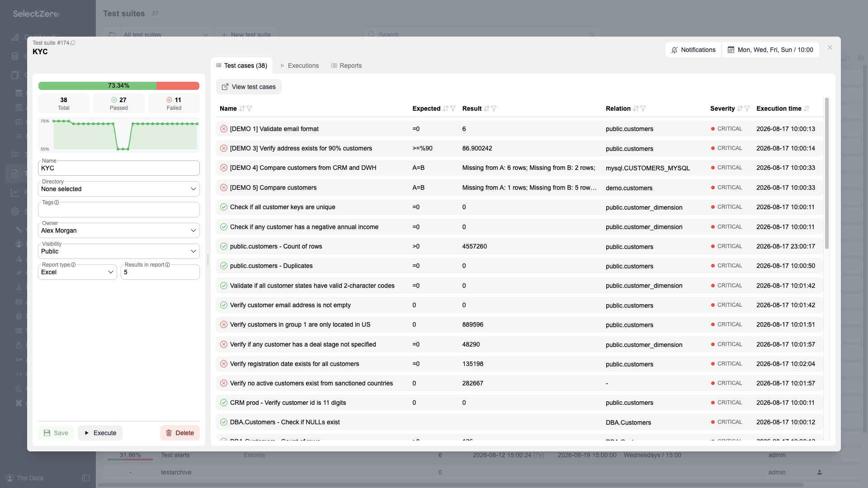
Task: Click Results in report field
Action: click(x=160, y=272)
